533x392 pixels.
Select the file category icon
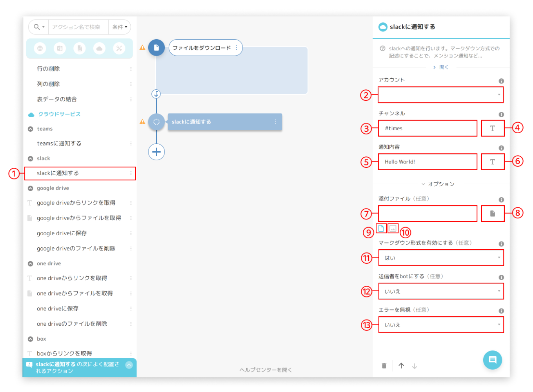[80, 48]
